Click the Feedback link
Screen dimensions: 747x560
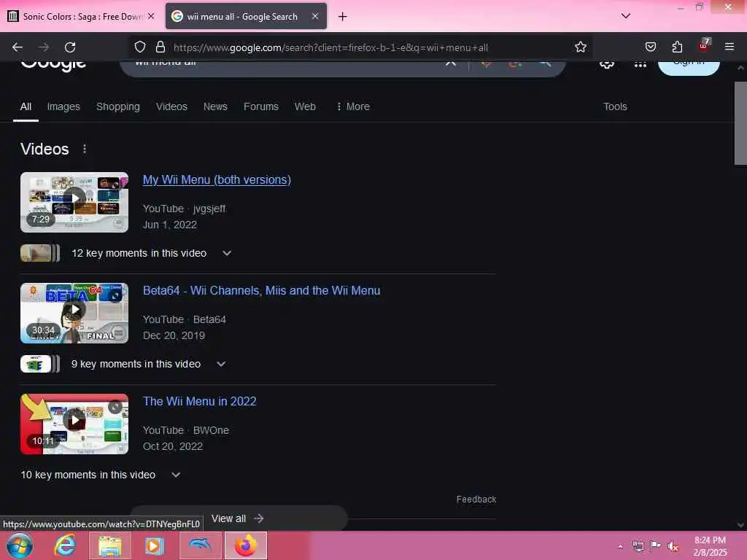click(x=476, y=499)
